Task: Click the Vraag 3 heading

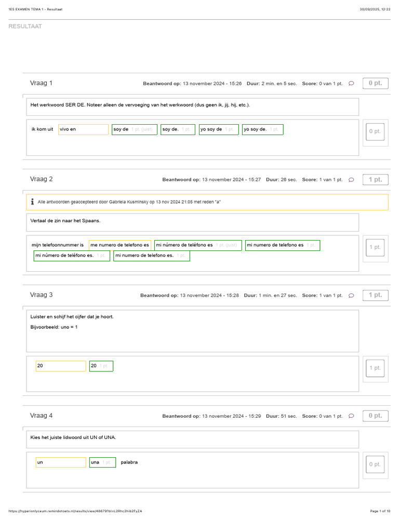Action: point(41,295)
